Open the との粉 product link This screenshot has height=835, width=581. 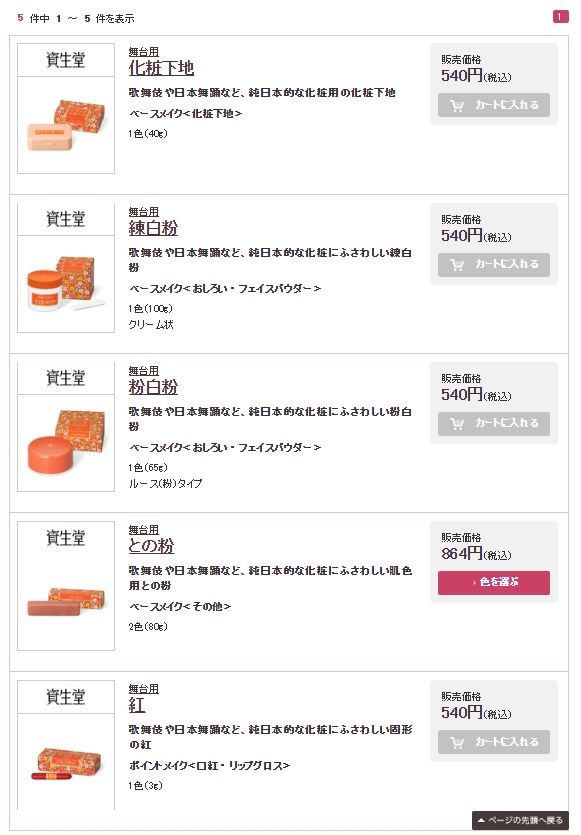coord(151,546)
